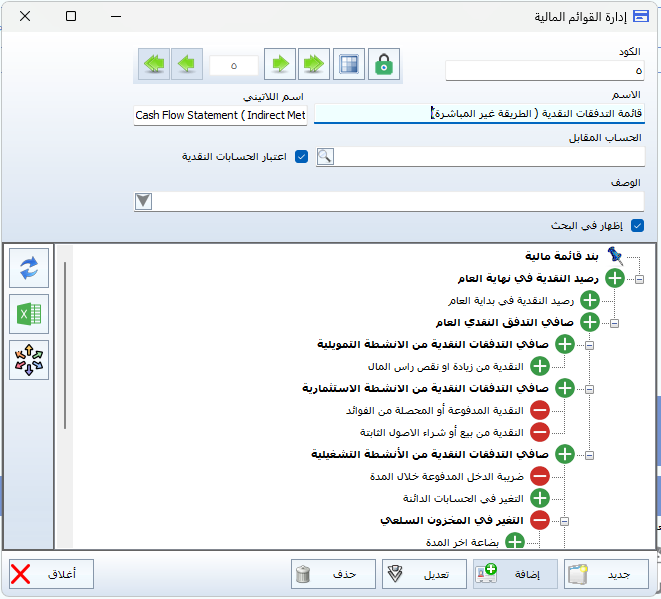
Task: Click magnifier search icon for الحساب المقابل
Action: click(324, 156)
